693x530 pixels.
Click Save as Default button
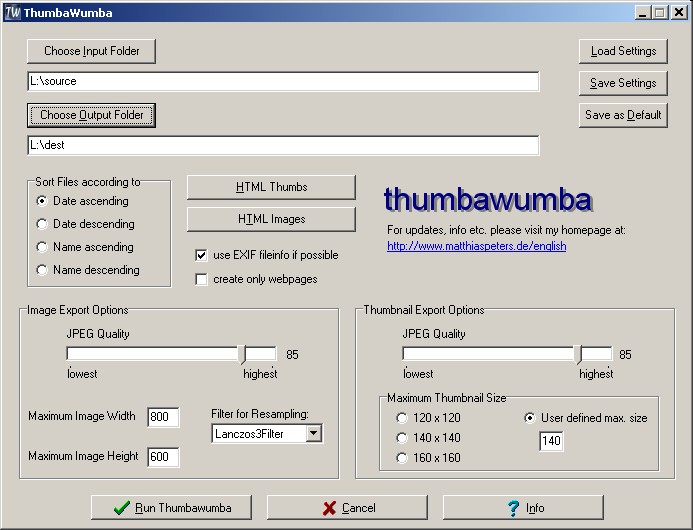623,115
